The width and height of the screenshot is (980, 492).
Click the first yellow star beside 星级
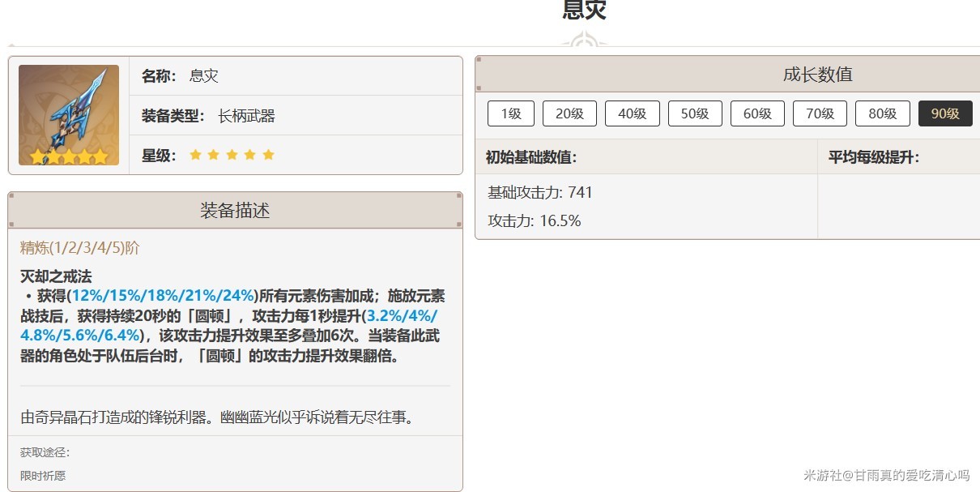[196, 154]
